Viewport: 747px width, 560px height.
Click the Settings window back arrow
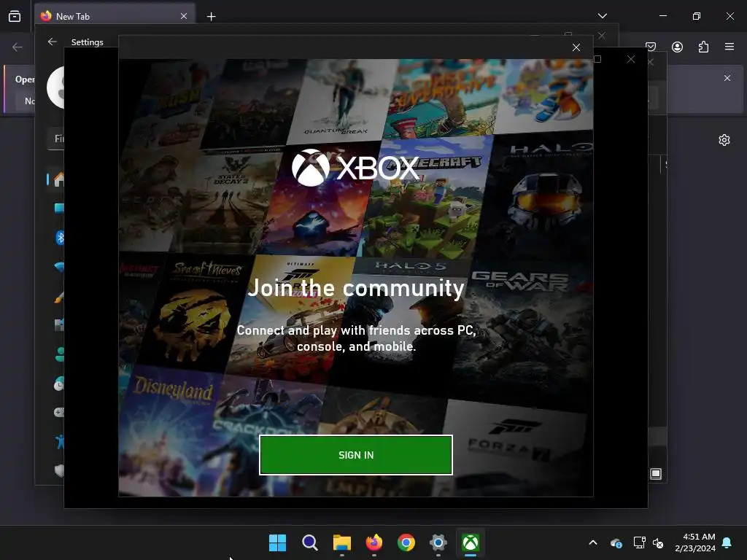click(x=53, y=42)
